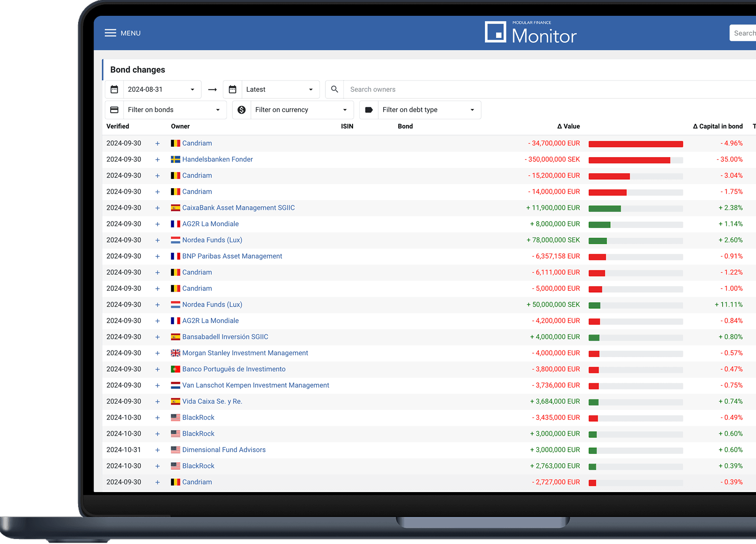Click the currency dollar icon
Image resolution: width=756 pixels, height=544 pixels.
click(x=241, y=110)
